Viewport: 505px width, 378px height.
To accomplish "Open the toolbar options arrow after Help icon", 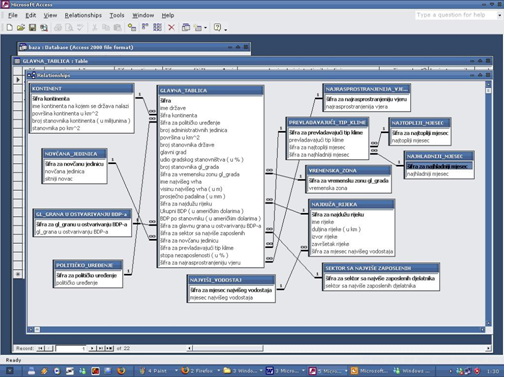I will tap(226, 30).
